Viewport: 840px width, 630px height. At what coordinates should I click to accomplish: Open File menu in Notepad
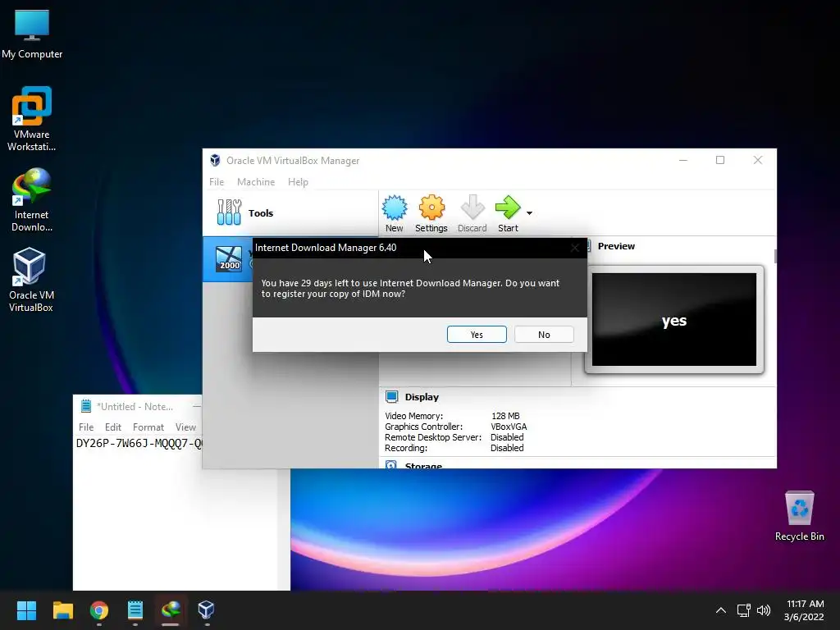(86, 427)
